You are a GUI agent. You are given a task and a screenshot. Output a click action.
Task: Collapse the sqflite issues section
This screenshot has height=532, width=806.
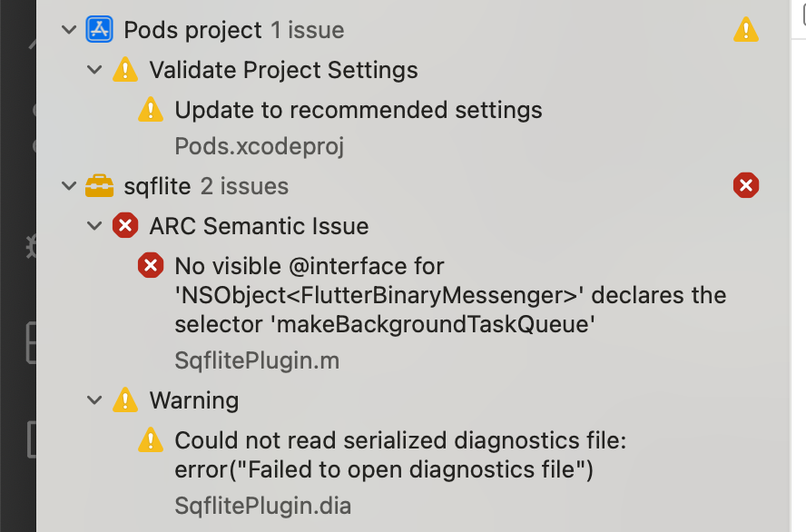pyautogui.click(x=69, y=185)
